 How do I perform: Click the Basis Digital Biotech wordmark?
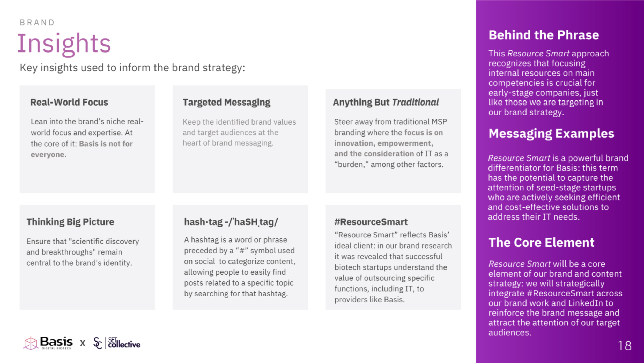click(x=56, y=343)
